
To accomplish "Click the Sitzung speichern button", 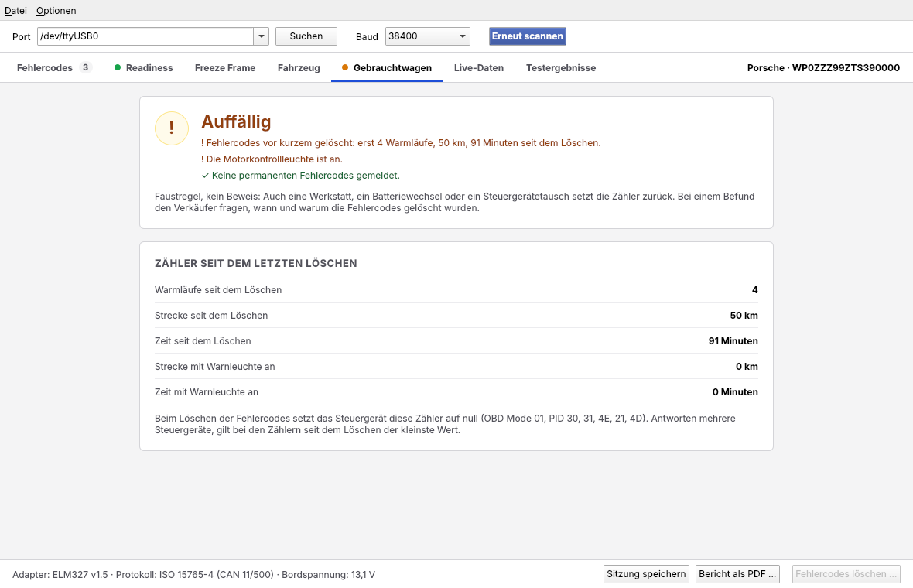I will click(x=646, y=574).
